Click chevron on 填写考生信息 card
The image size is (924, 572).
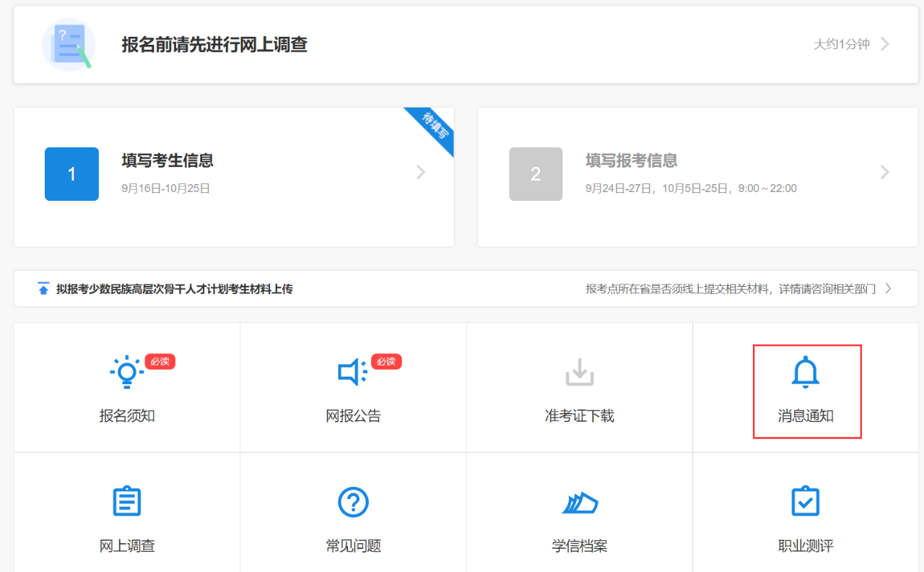coord(421,173)
